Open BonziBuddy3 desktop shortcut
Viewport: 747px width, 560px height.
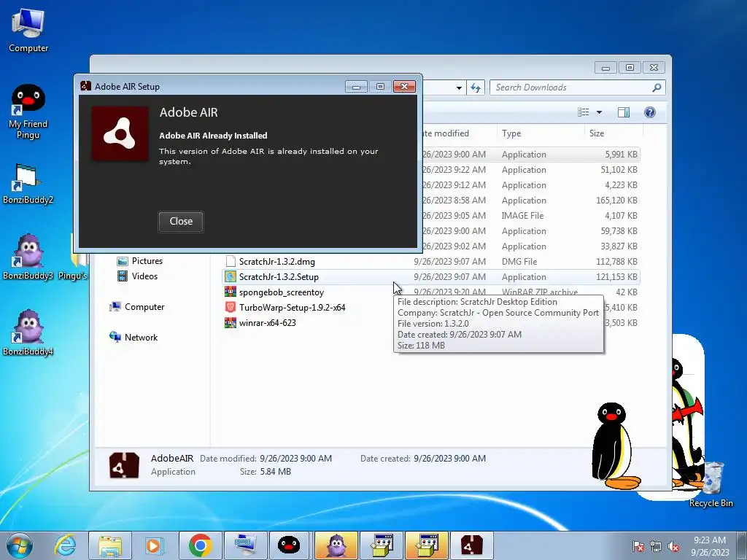tap(28, 257)
